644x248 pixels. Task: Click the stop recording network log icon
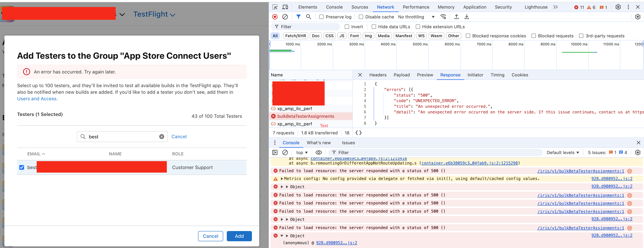[x=275, y=17]
